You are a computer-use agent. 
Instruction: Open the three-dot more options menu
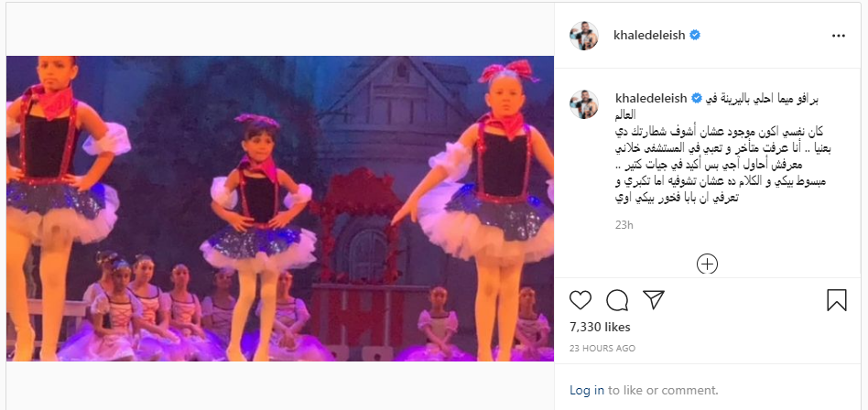click(839, 36)
